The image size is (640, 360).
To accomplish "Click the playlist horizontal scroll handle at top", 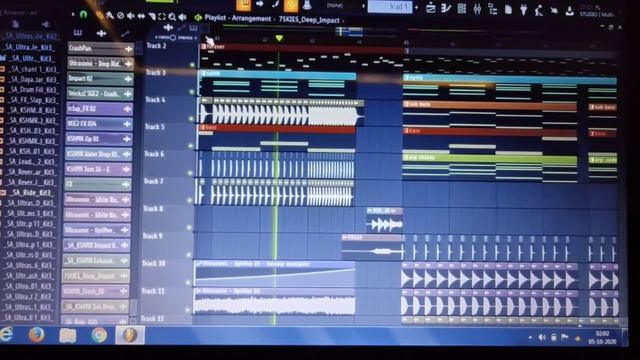I will [x=349, y=31].
